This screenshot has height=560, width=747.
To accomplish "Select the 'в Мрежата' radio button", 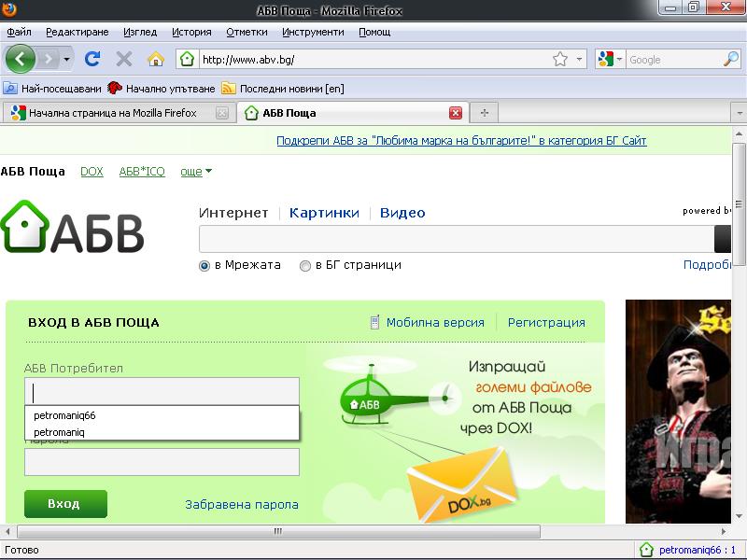I will click(204, 265).
